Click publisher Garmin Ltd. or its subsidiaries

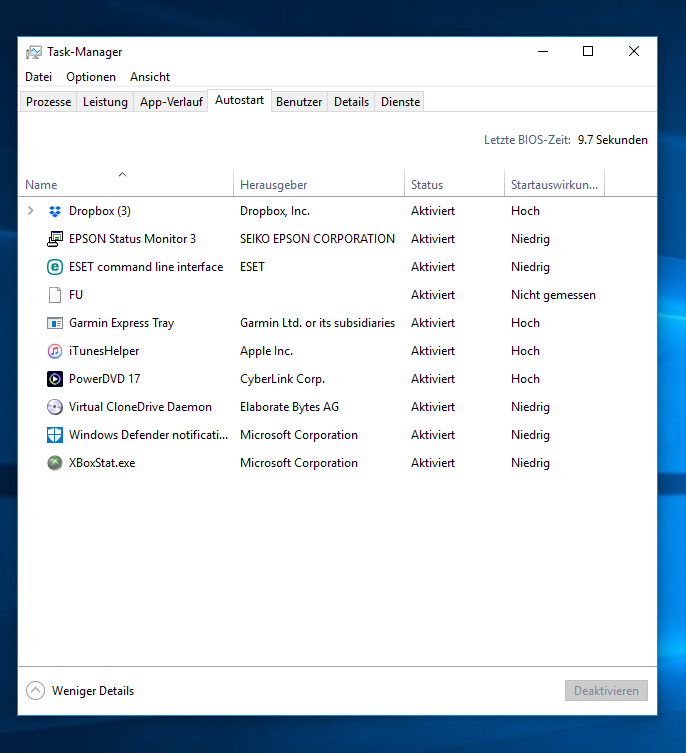(318, 323)
